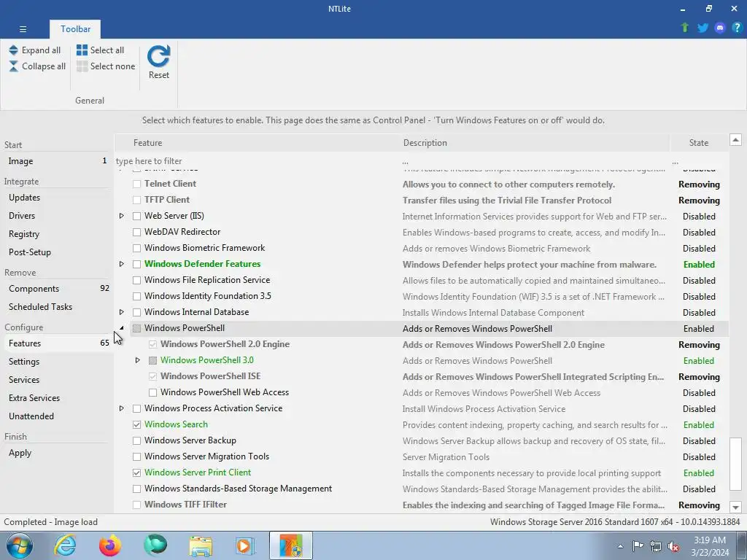
Task: Enable the WebDAV Redirector checkbox
Action: [x=136, y=232]
